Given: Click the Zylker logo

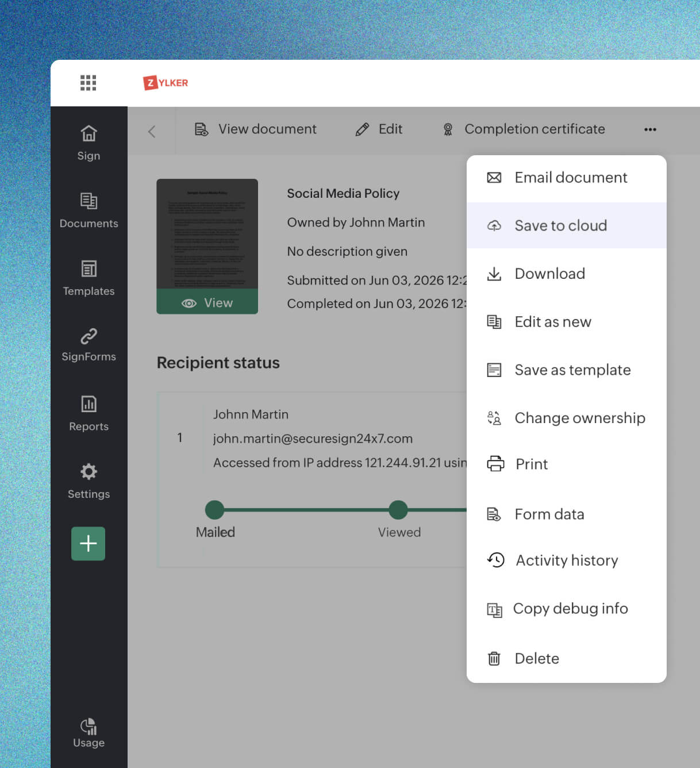Looking at the screenshot, I should pyautogui.click(x=166, y=83).
